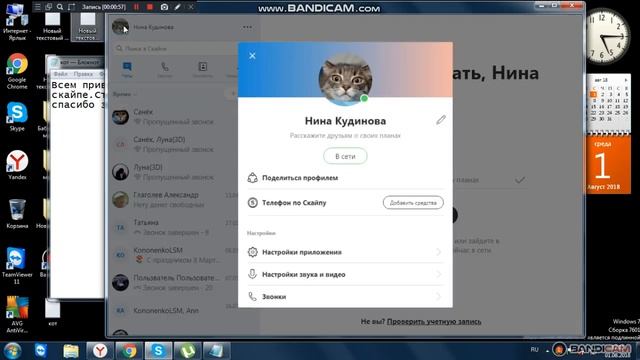Close the Skype profile popup
640x360 pixels.
click(252, 55)
